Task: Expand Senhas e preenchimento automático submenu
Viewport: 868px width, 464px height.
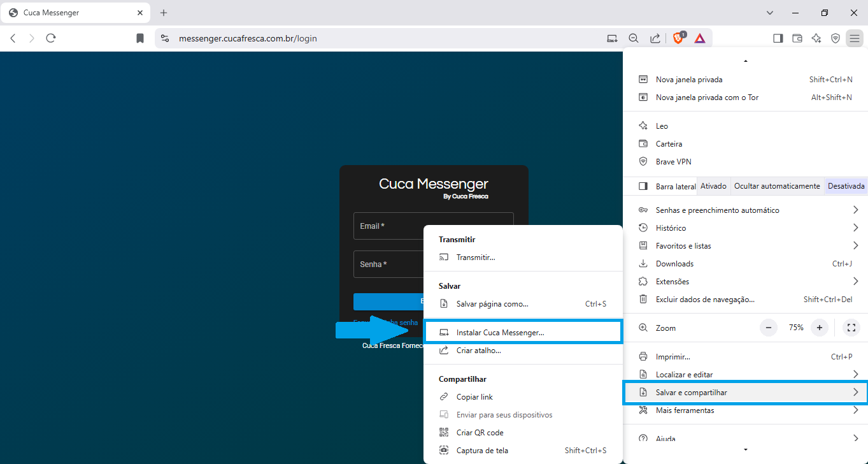Action: (x=745, y=210)
